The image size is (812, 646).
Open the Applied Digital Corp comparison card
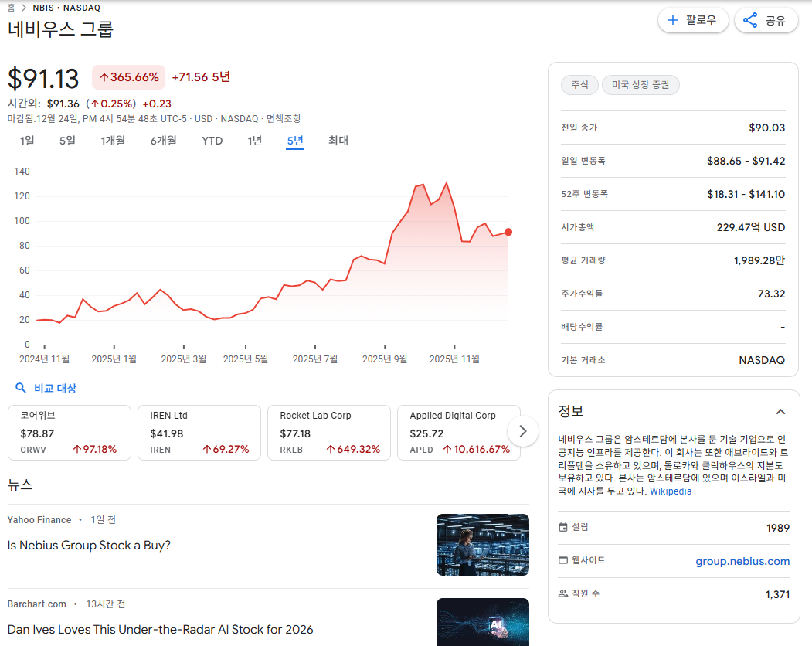click(x=459, y=433)
